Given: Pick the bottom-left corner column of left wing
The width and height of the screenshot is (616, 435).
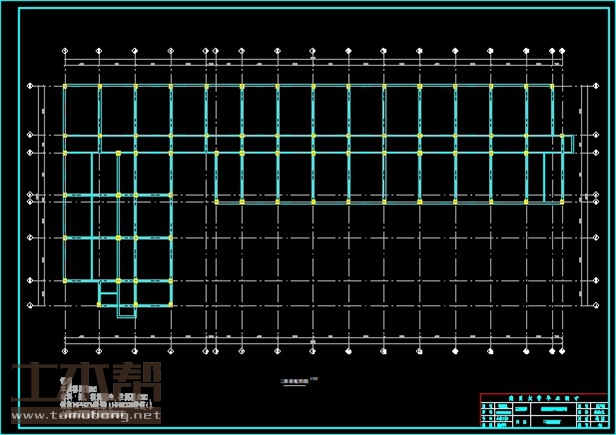Looking at the screenshot, I should 65,280.
